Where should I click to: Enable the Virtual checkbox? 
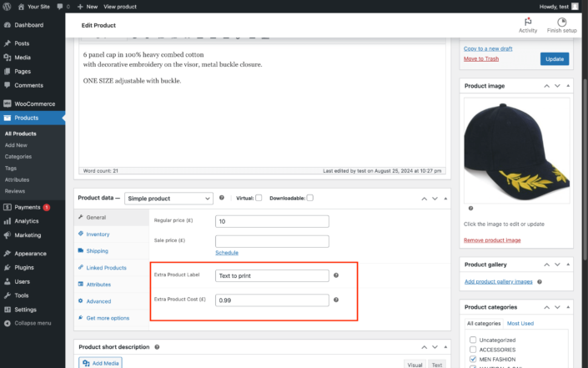(x=259, y=198)
